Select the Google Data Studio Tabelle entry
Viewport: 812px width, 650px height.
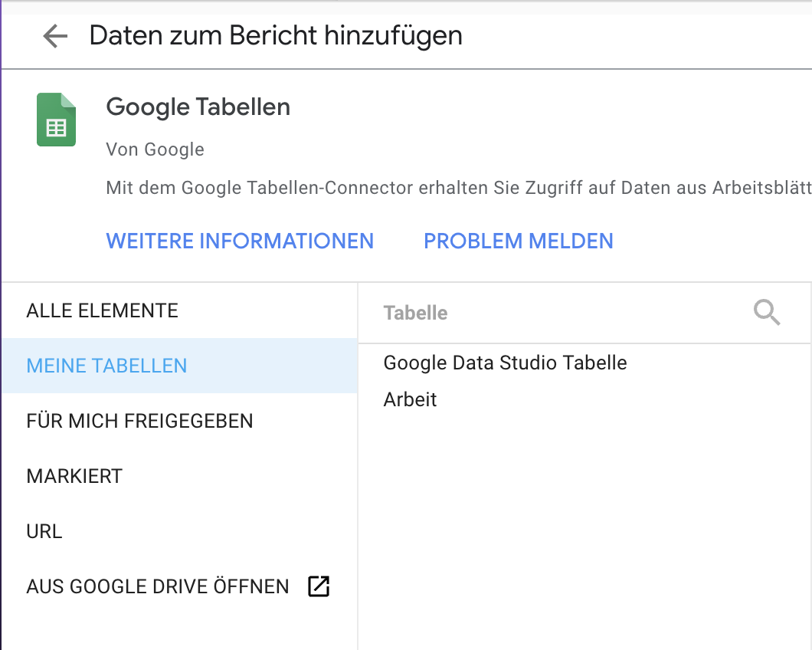point(506,363)
